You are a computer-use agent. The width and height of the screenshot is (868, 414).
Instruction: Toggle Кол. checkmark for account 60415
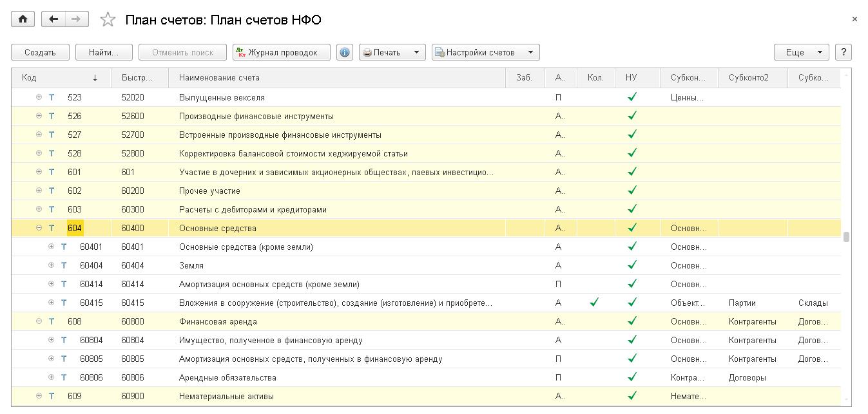tap(595, 303)
